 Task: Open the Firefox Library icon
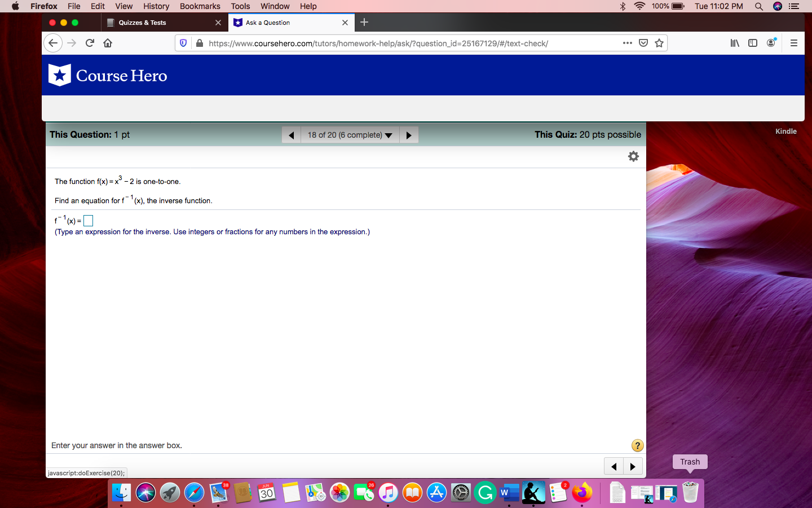(735, 43)
